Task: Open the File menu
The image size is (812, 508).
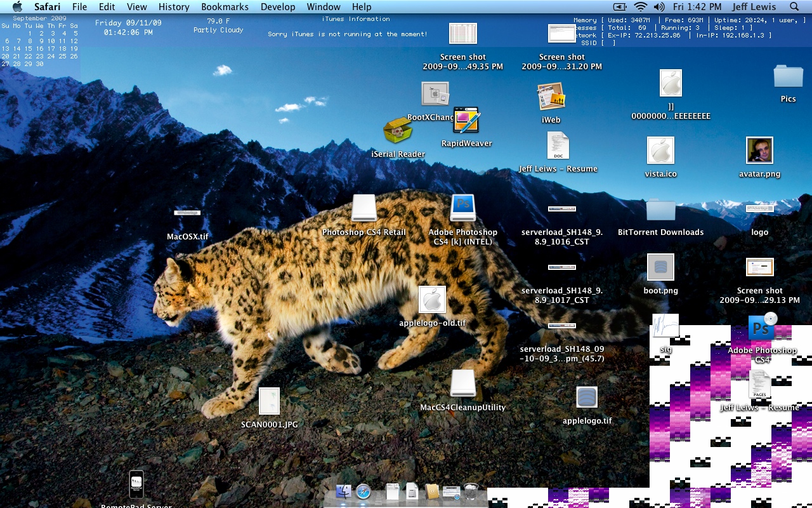Action: click(79, 7)
